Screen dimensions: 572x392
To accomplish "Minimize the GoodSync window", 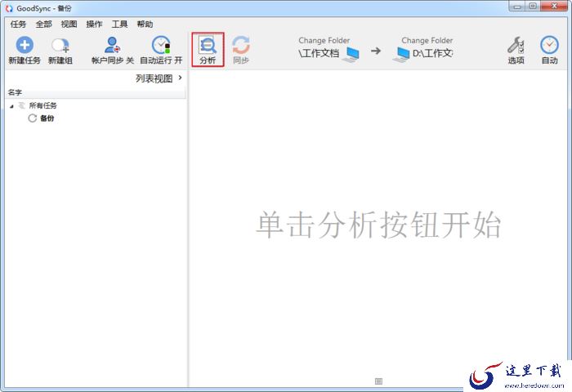I will [x=517, y=7].
